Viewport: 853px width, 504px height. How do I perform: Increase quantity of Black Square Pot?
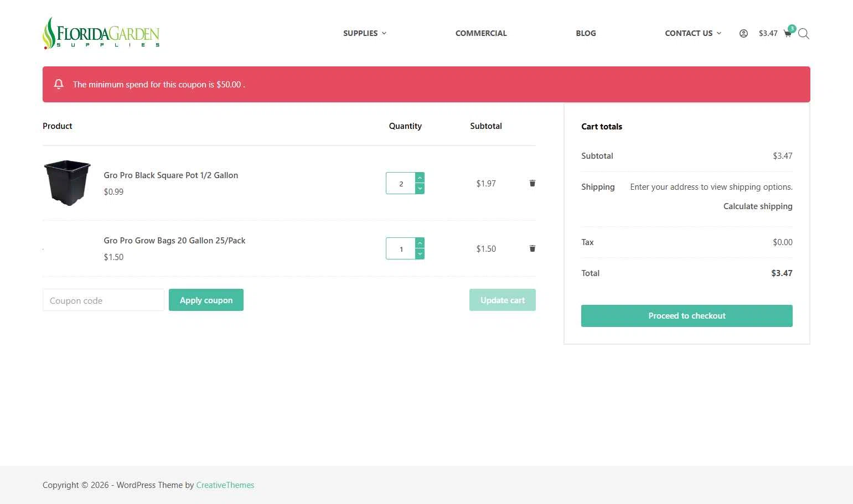[420, 178]
